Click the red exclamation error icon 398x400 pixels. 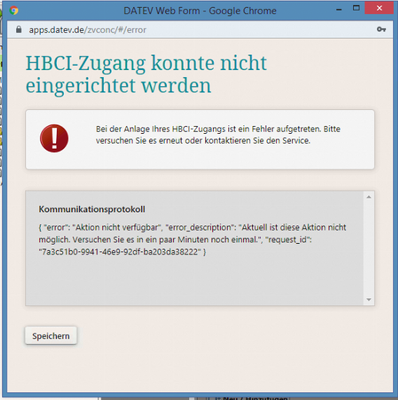pyautogui.click(x=54, y=138)
